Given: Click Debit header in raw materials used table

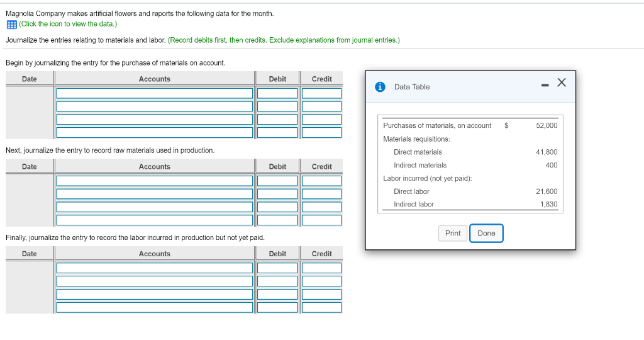Looking at the screenshot, I should pos(277,166).
